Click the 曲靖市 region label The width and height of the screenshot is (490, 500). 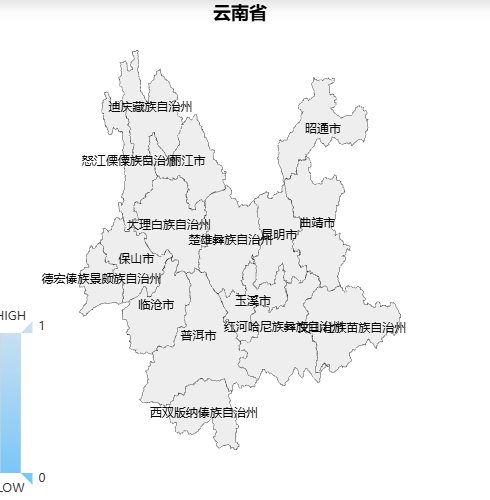(x=317, y=223)
